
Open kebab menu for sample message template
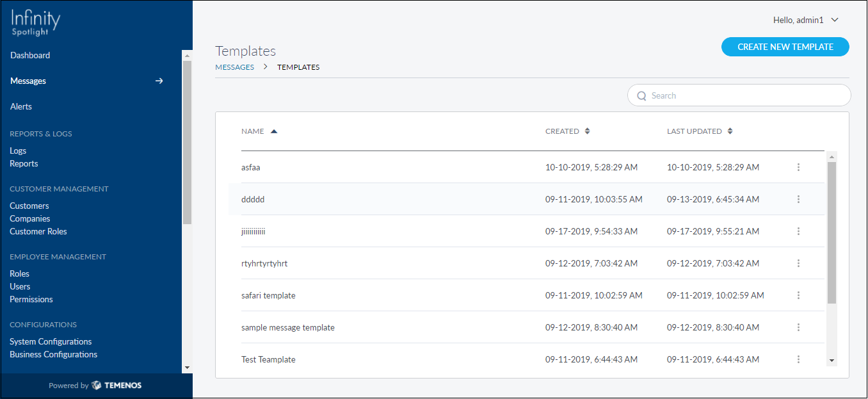798,327
